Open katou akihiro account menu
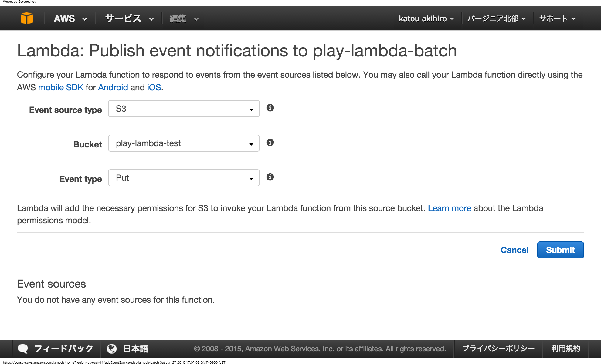 (x=426, y=19)
